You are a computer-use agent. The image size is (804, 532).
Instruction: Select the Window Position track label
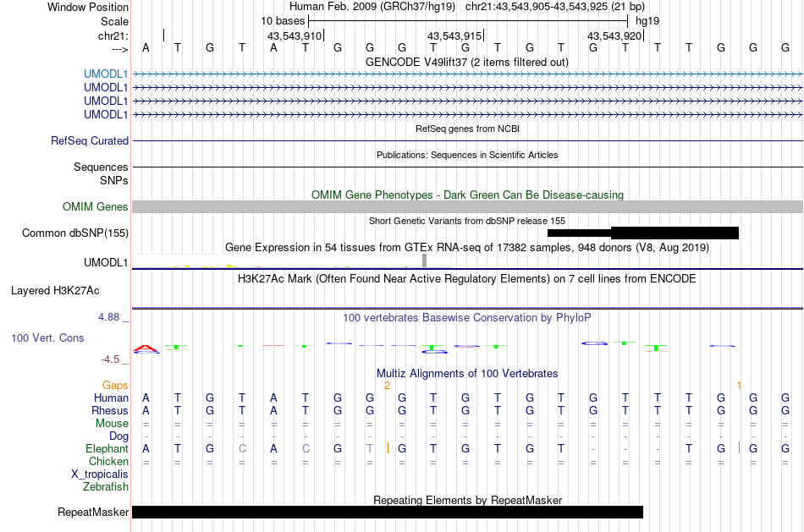[x=88, y=7]
